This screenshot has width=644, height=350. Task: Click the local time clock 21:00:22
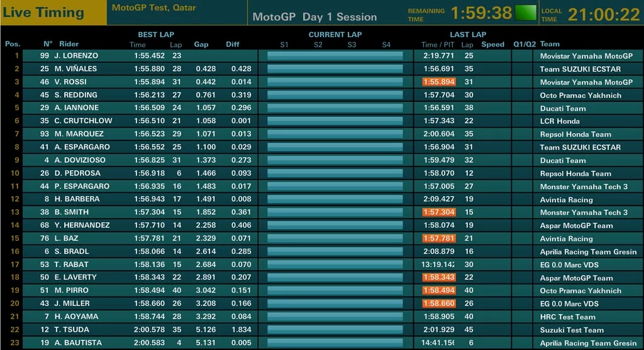pos(604,14)
